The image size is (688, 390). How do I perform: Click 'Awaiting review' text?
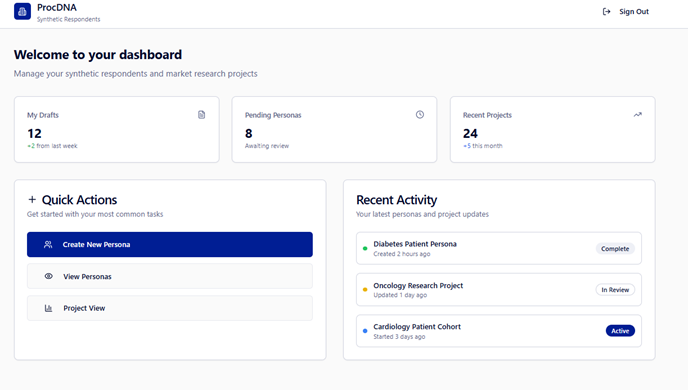coord(267,146)
